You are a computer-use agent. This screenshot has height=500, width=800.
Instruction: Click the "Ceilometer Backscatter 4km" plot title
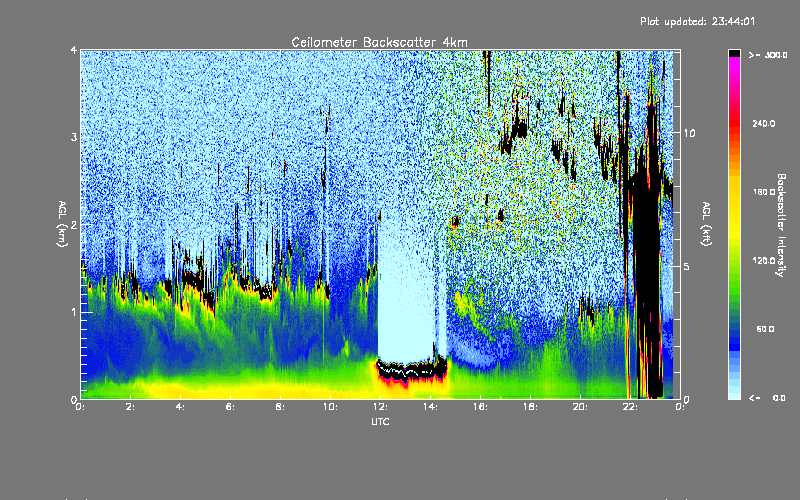point(379,42)
